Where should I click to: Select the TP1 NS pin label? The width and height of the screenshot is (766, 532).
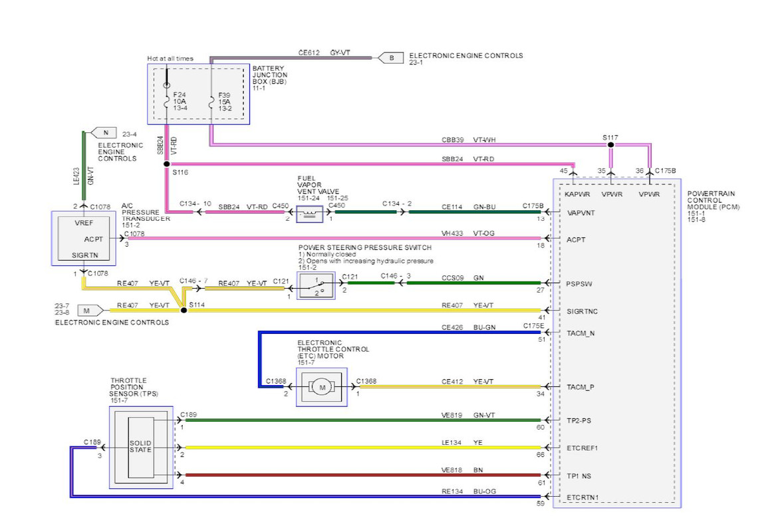[578, 476]
